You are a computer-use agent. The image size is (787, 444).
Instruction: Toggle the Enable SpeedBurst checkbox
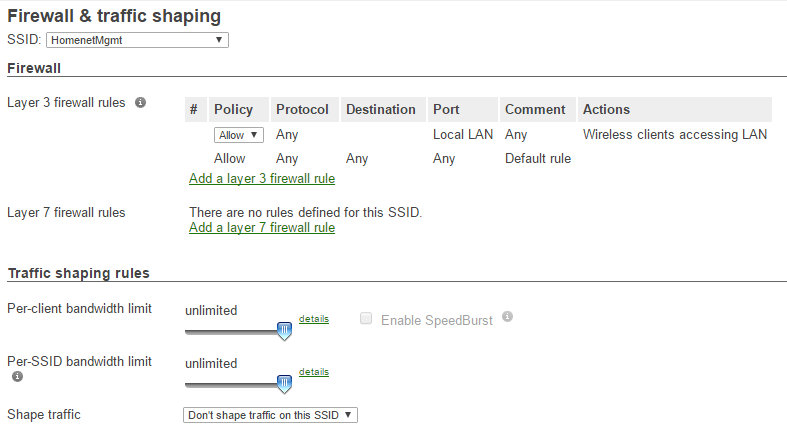click(366, 319)
